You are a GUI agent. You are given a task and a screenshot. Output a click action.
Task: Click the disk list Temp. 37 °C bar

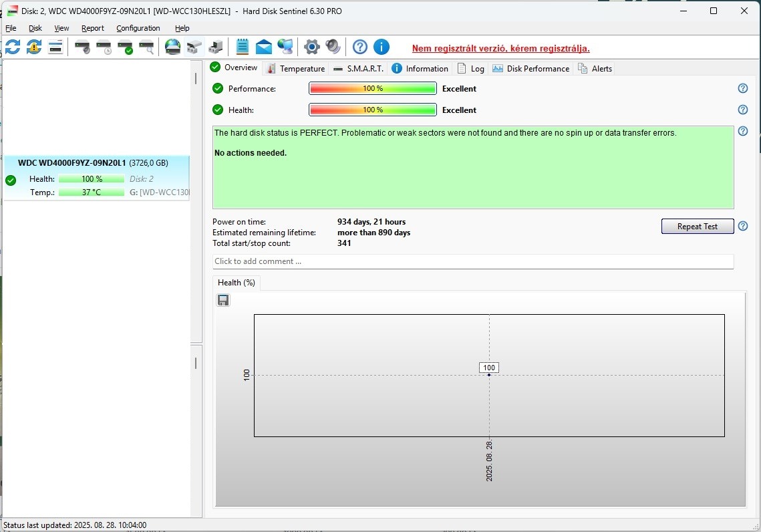pos(92,192)
